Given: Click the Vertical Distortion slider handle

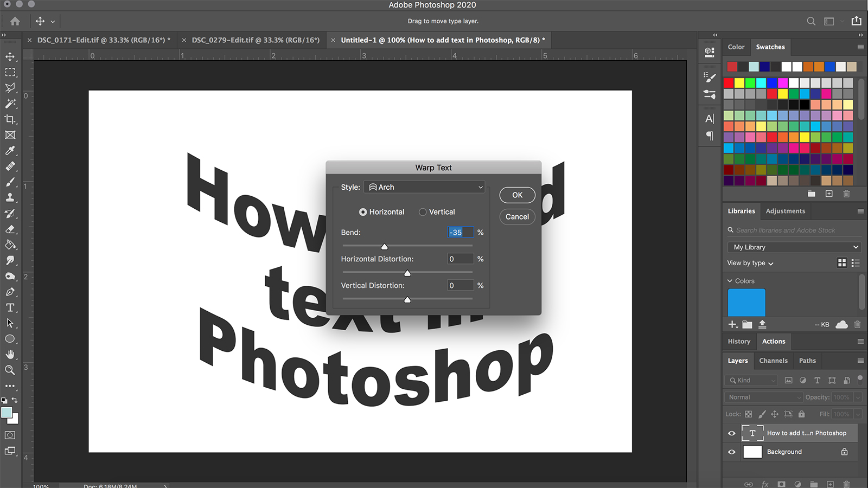Looking at the screenshot, I should (x=407, y=300).
